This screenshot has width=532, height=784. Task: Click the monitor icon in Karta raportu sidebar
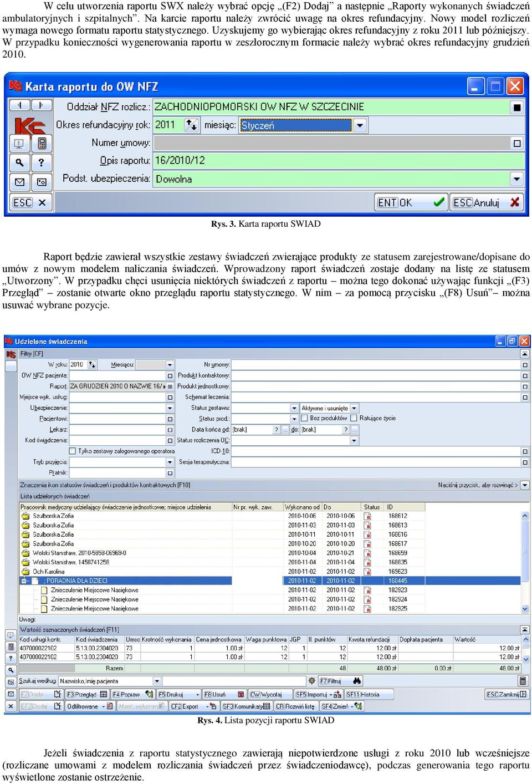[x=19, y=144]
